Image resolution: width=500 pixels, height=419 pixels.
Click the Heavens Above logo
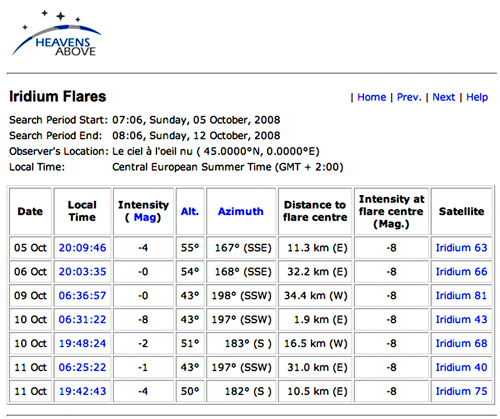click(x=56, y=33)
